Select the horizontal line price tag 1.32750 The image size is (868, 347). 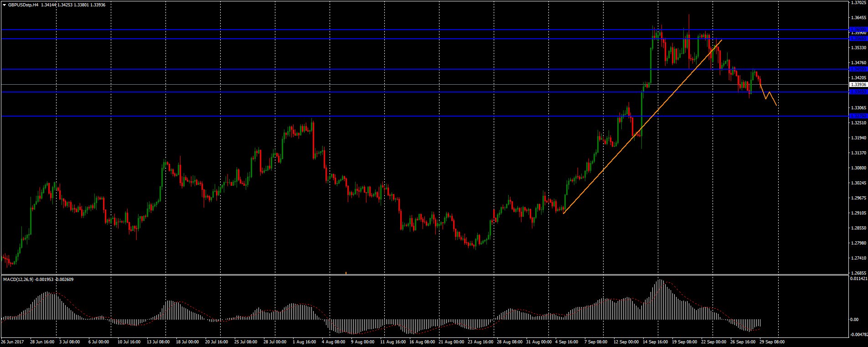tap(859, 116)
